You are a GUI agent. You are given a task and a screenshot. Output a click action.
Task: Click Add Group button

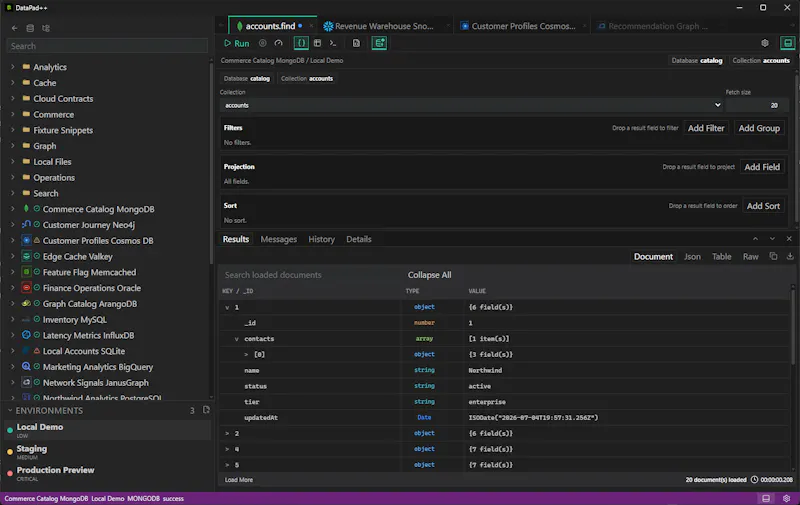point(759,129)
